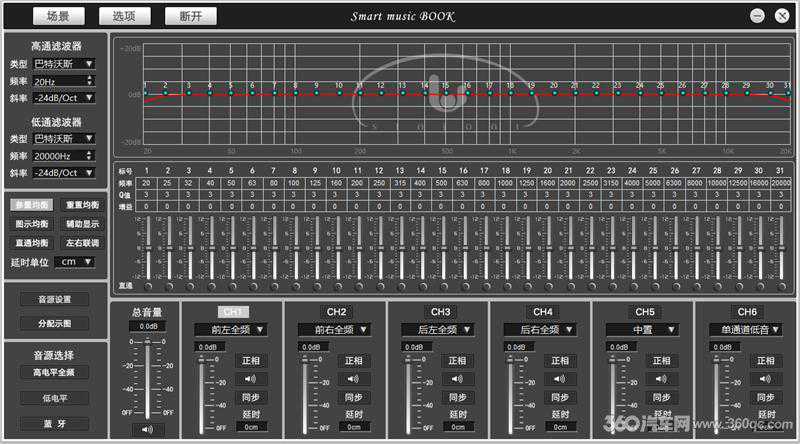Image resolution: width=800 pixels, height=444 pixels.
Task: Click EQ band 1 node on graph
Action: 146,93
